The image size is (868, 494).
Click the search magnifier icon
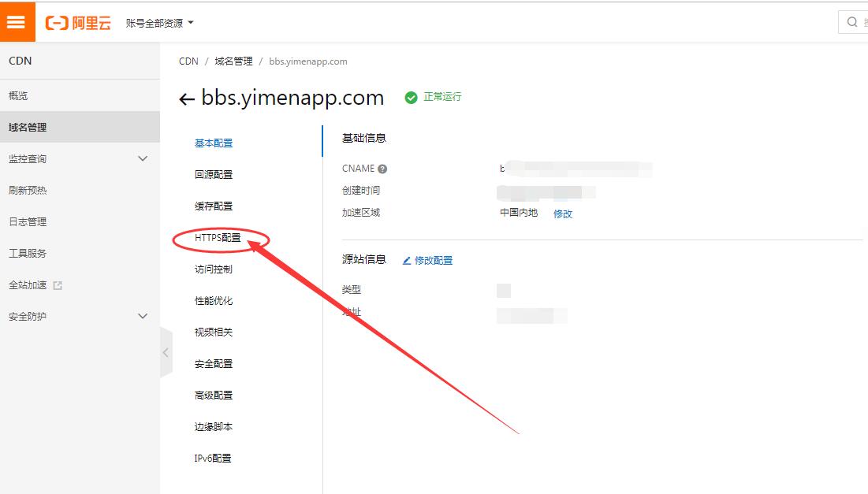pos(852,22)
